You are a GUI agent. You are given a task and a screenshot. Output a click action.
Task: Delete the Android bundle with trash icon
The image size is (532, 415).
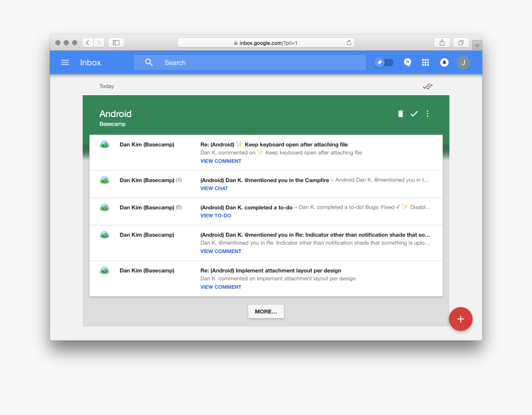pos(400,114)
